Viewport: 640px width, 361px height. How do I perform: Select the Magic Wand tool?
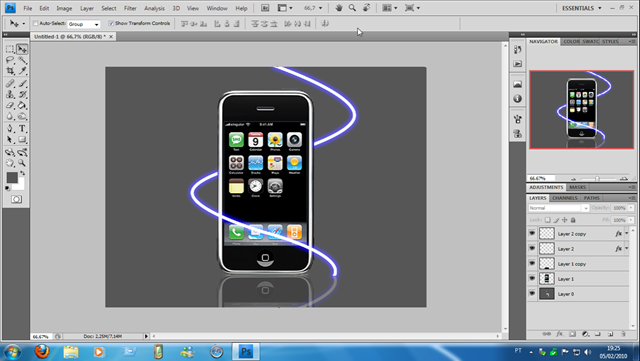pyautogui.click(x=22, y=60)
